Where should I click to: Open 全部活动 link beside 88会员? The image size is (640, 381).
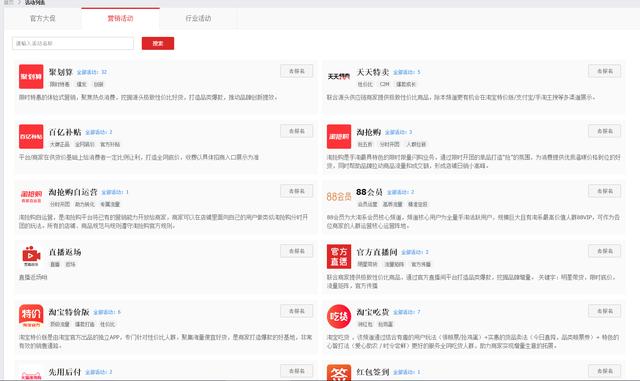(x=400, y=192)
